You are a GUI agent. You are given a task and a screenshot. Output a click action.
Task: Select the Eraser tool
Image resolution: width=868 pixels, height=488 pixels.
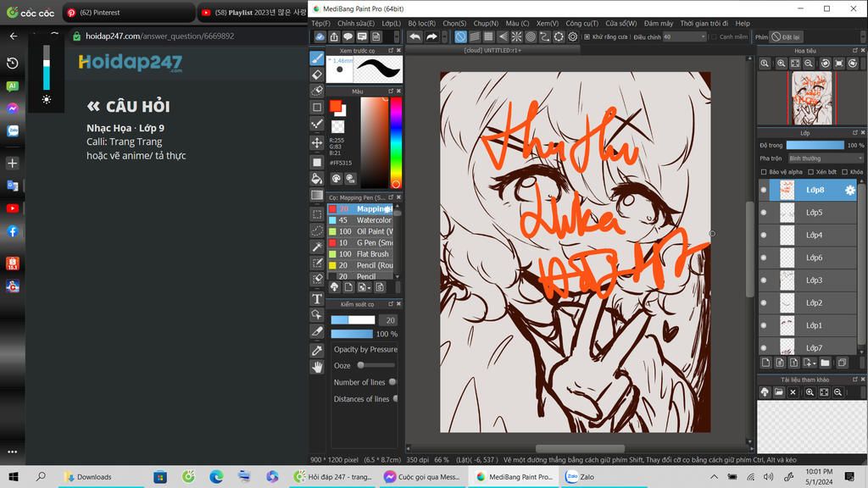point(317,75)
